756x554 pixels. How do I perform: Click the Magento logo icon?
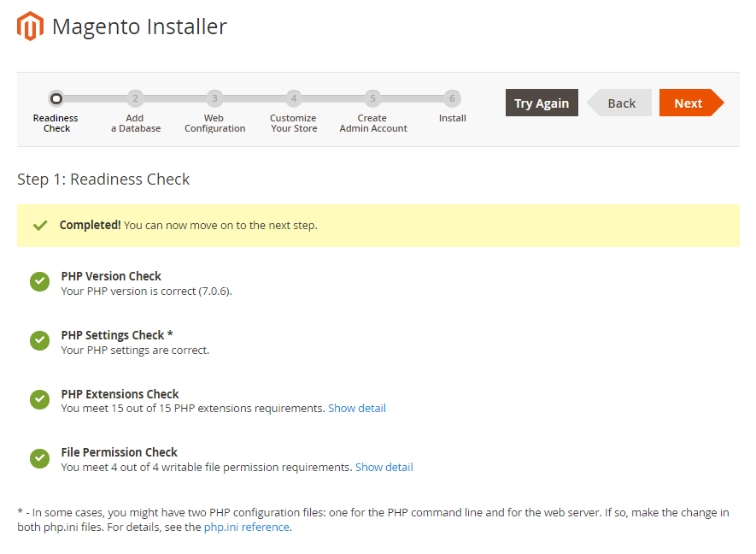[30, 27]
